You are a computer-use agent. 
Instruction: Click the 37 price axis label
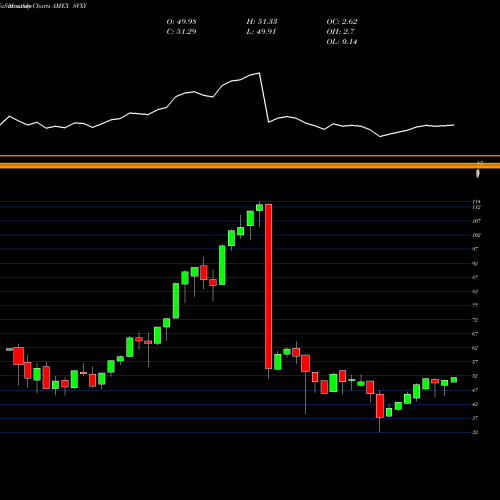point(475,418)
